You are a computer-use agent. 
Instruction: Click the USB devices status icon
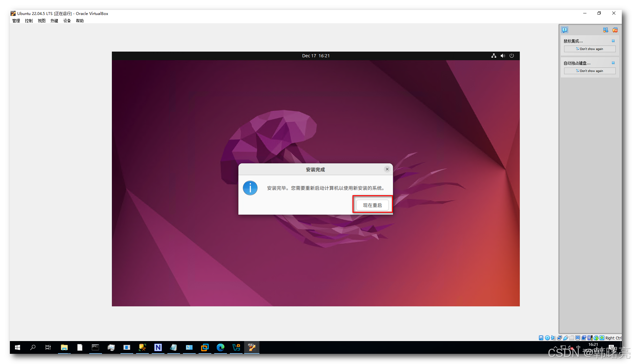pos(566,338)
